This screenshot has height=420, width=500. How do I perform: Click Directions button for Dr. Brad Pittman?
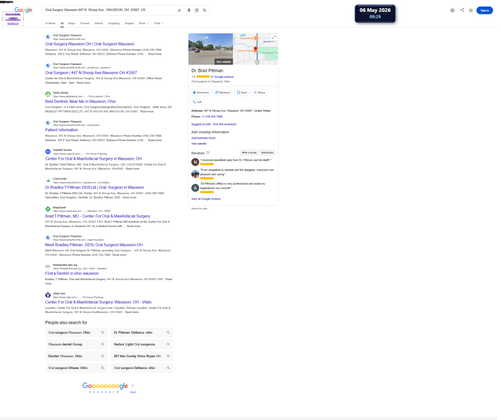click(x=201, y=92)
